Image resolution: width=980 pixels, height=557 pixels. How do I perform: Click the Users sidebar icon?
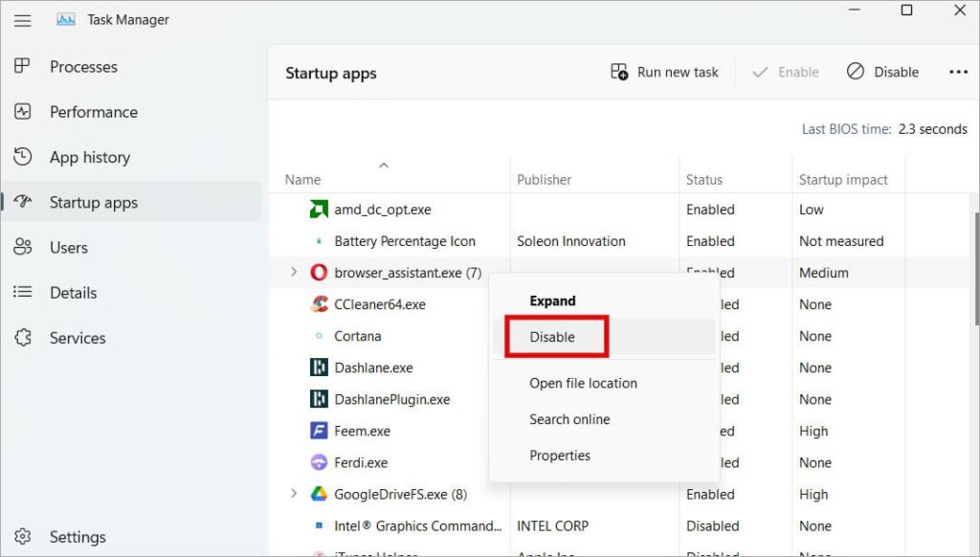click(x=23, y=248)
